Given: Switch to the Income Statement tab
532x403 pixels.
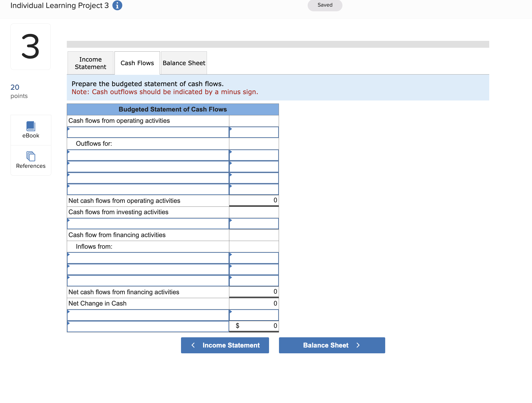Looking at the screenshot, I should click(x=90, y=63).
